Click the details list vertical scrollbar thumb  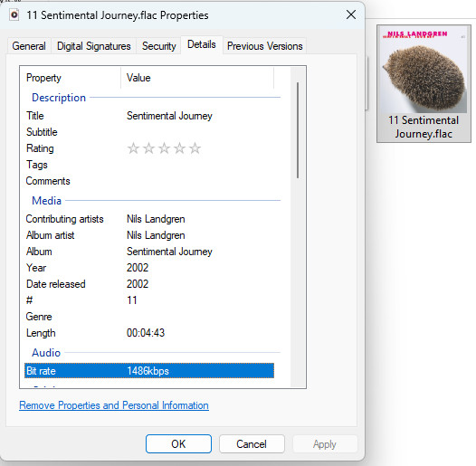click(x=298, y=130)
